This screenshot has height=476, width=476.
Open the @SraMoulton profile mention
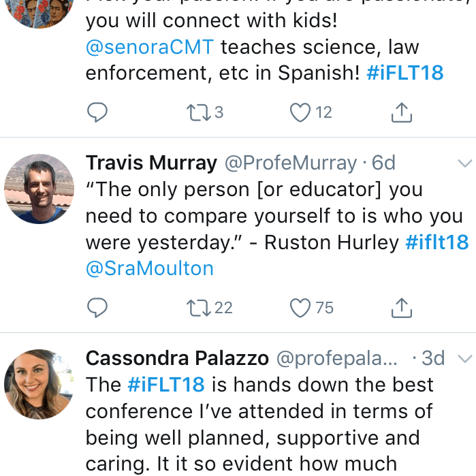(150, 268)
